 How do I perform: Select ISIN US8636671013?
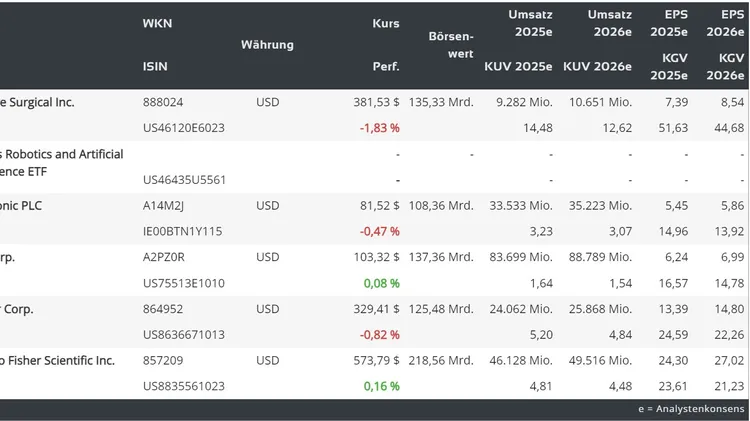[184, 335]
